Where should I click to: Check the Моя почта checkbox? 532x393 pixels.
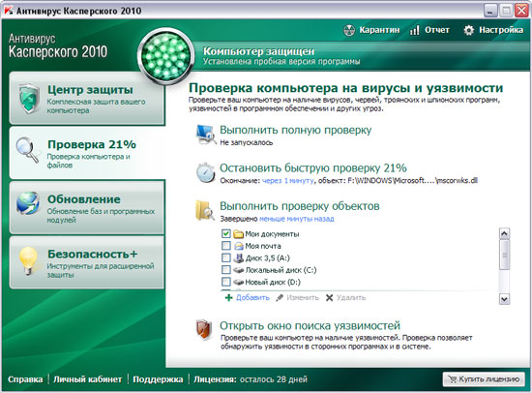coord(226,246)
